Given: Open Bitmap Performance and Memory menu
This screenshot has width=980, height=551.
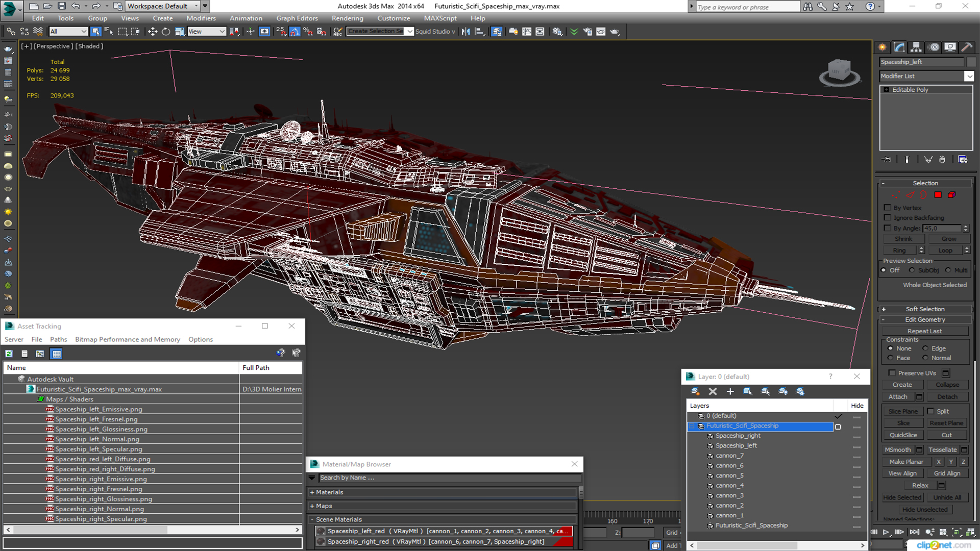Looking at the screenshot, I should pyautogui.click(x=128, y=339).
